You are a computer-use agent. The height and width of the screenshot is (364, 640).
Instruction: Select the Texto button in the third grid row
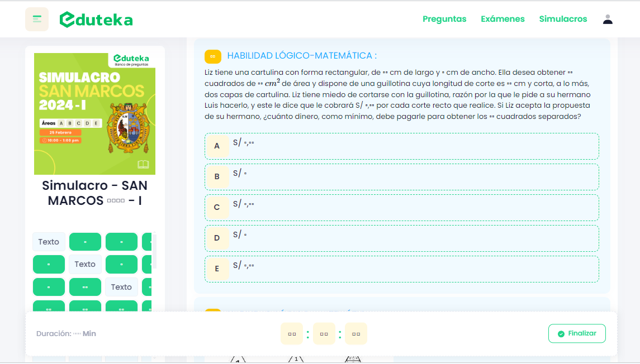[121, 287]
